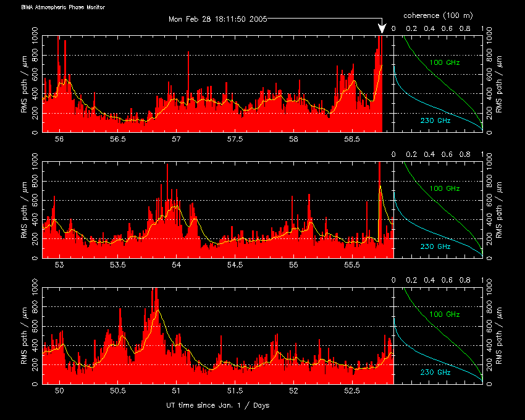The height and width of the screenshot is (420, 525).
Task: Click the white down-arrow current time marker
Action: pyautogui.click(x=382, y=28)
